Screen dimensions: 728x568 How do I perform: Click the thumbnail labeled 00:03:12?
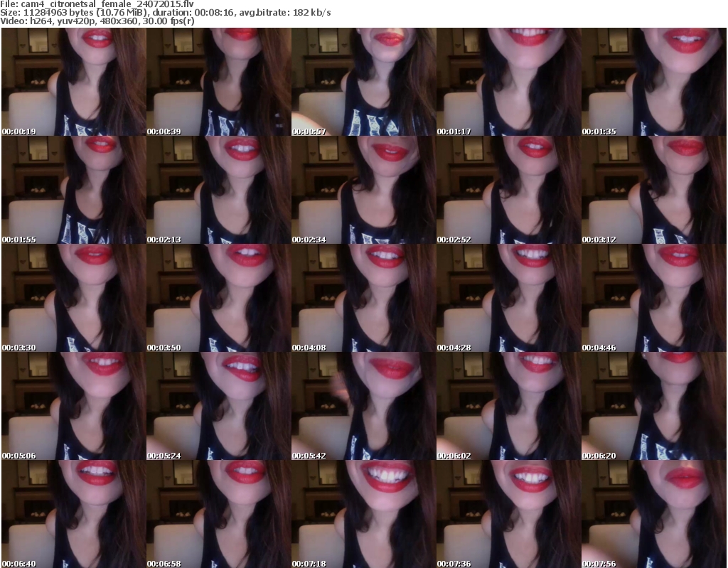[653, 190]
